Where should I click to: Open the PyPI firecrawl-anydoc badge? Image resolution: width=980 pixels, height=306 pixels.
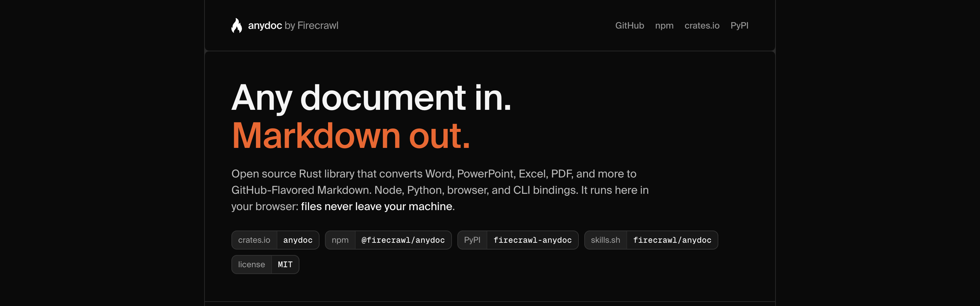tap(517, 240)
